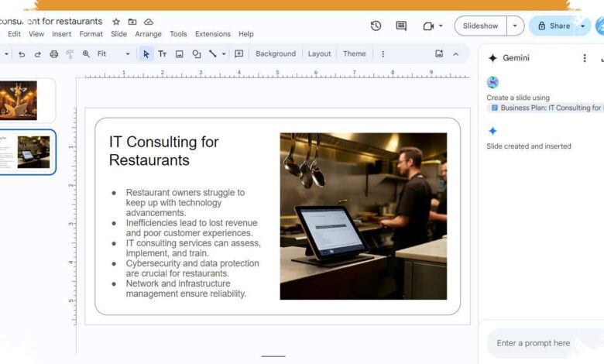Screen dimensions: 604x364
Task: Open the Extensions menu
Action: coord(213,34)
